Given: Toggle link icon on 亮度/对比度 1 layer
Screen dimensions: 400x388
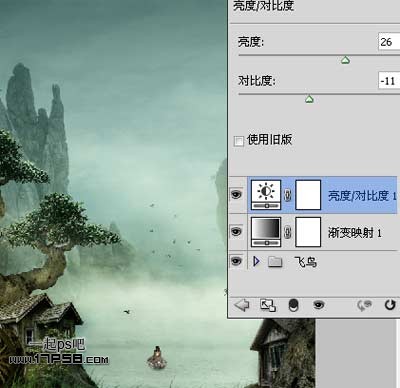Looking at the screenshot, I should (x=288, y=195).
